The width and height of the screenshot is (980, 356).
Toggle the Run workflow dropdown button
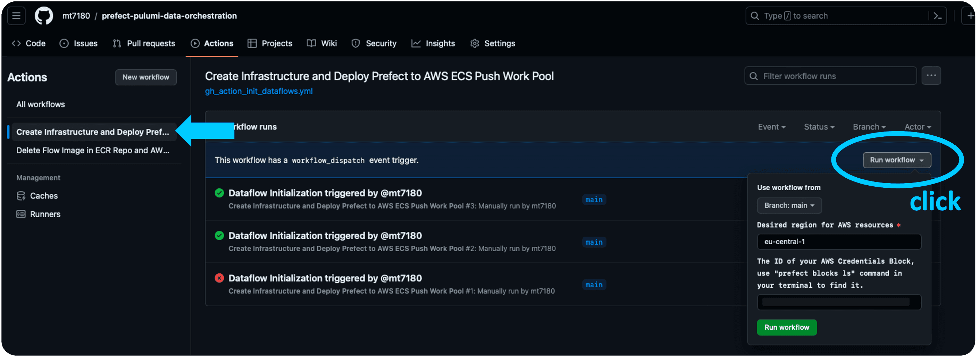896,160
